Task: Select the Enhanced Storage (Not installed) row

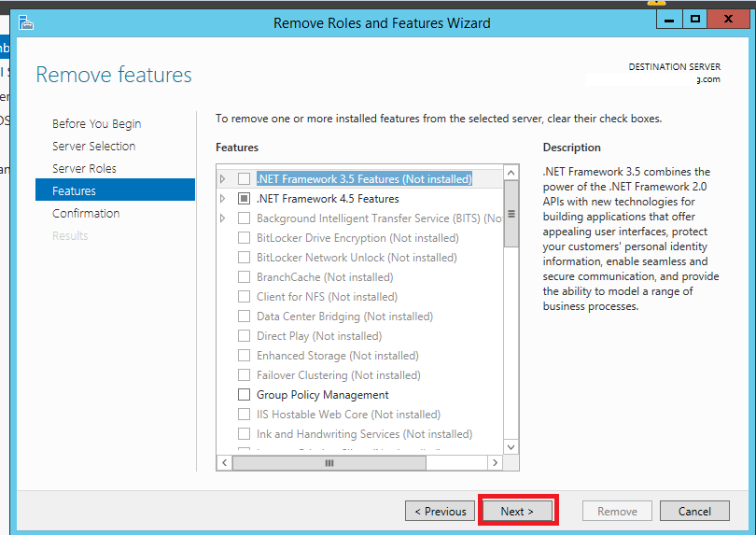Action: [x=338, y=356]
